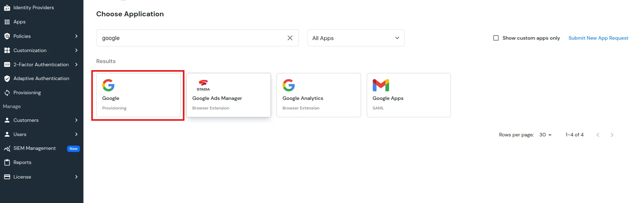Click the Policies shield icon

[7, 36]
